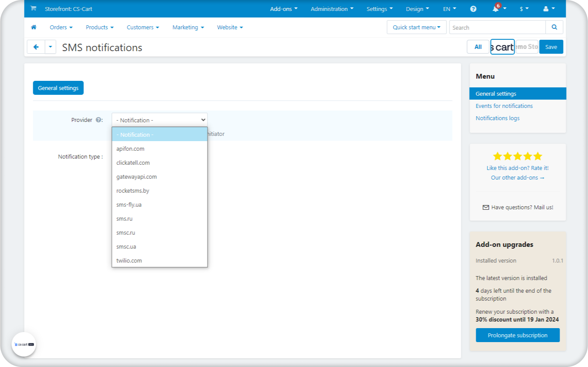Expand the Orders menu
Screen dimensions: 588x367
(61, 27)
